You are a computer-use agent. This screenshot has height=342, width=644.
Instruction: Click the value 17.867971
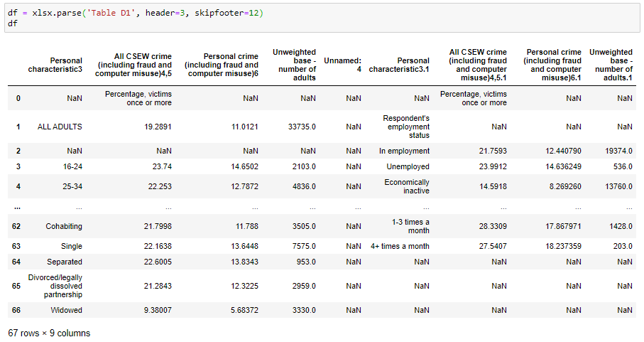(x=563, y=226)
